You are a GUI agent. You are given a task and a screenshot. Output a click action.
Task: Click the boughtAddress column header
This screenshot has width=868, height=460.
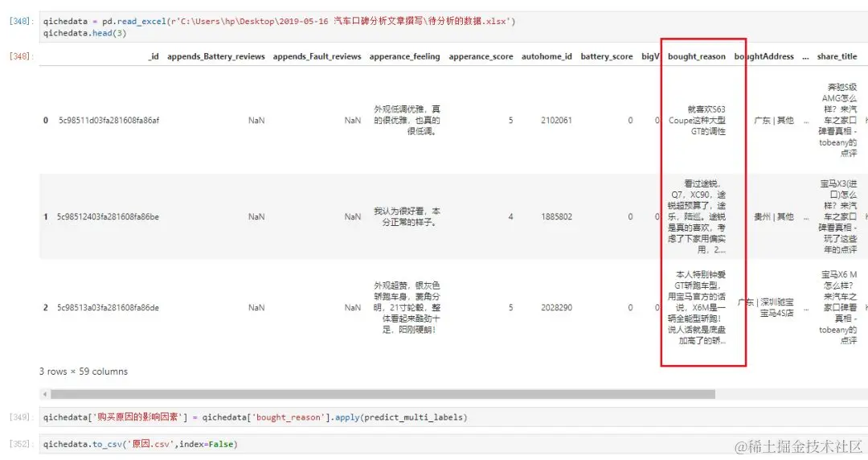(x=764, y=56)
